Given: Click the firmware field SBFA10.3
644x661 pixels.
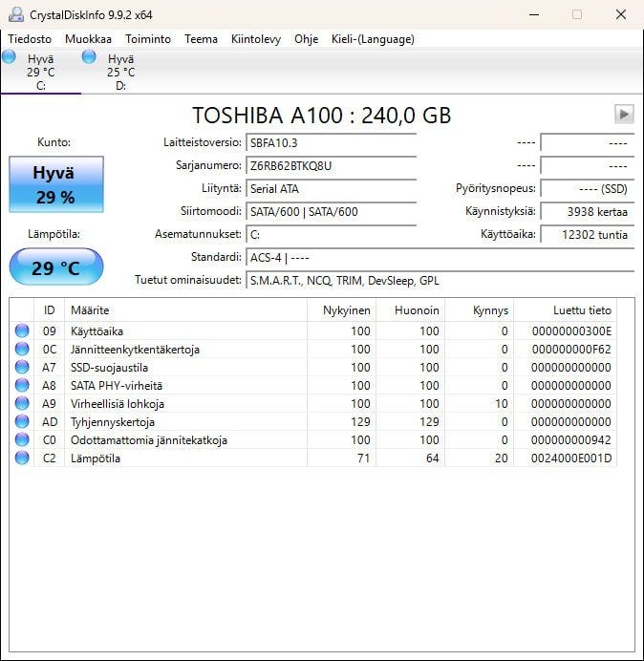Looking at the screenshot, I should (x=332, y=143).
